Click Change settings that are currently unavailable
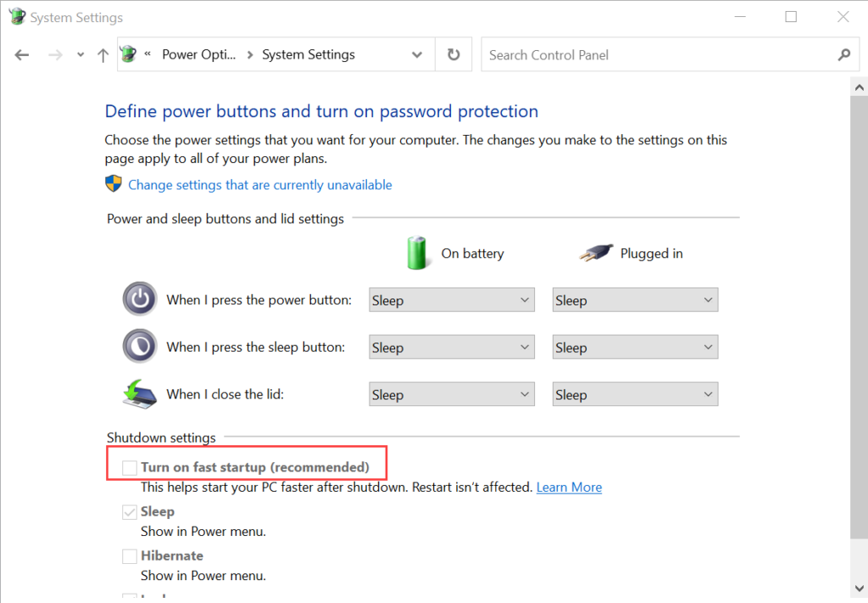This screenshot has height=603, width=868. click(x=260, y=184)
